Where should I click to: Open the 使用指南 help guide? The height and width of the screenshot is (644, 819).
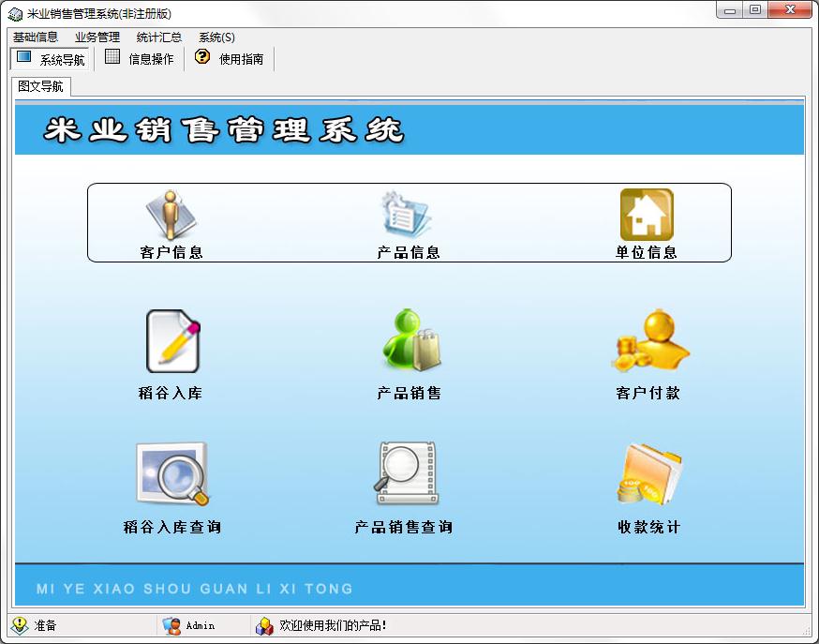pyautogui.click(x=229, y=57)
